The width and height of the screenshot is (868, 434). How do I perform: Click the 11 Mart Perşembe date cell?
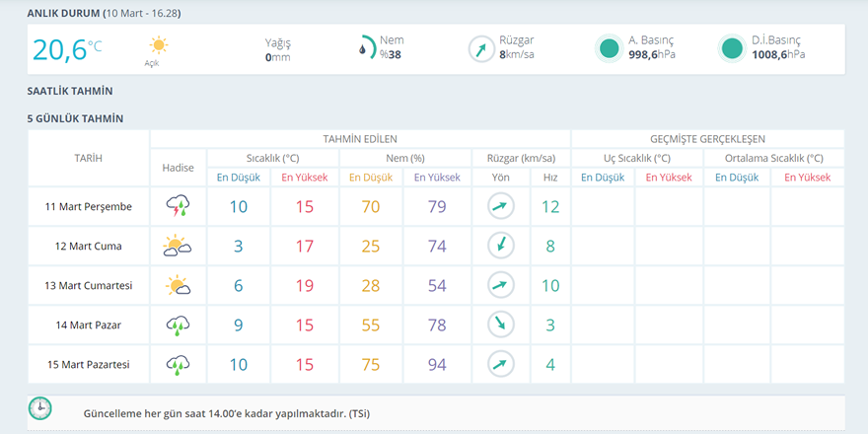89,206
